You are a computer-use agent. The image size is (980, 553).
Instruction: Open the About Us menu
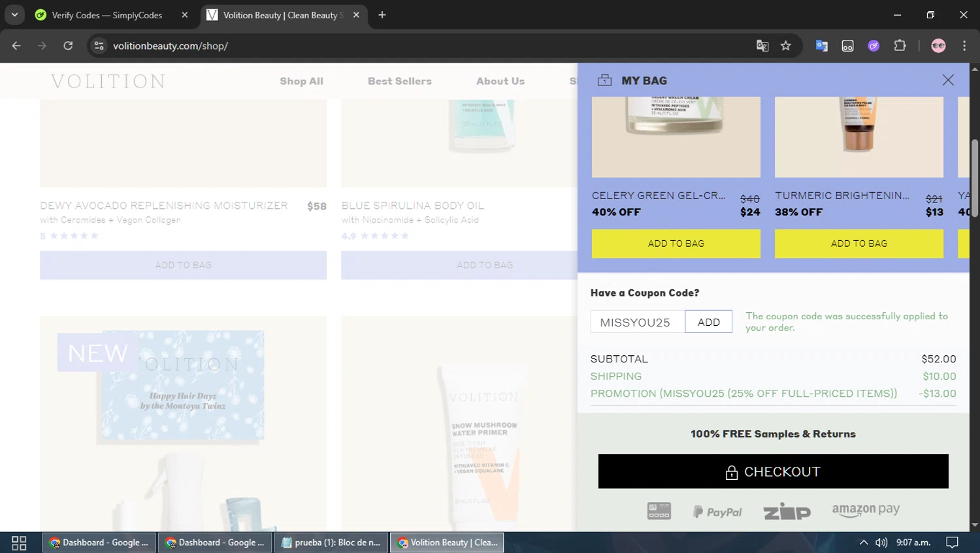point(500,81)
